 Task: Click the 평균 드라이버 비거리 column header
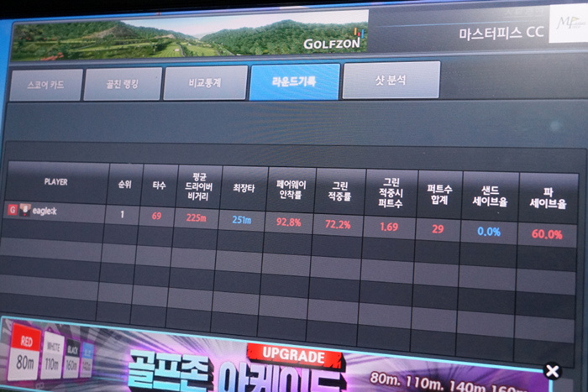199,186
